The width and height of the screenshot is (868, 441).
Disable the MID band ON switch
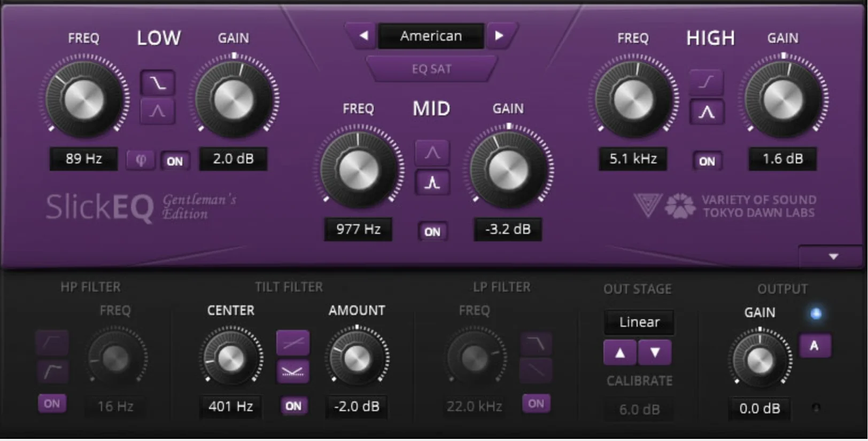[432, 232]
